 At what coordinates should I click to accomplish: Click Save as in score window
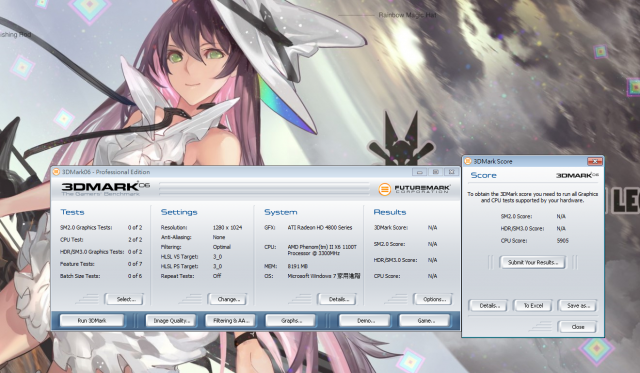[x=578, y=306]
